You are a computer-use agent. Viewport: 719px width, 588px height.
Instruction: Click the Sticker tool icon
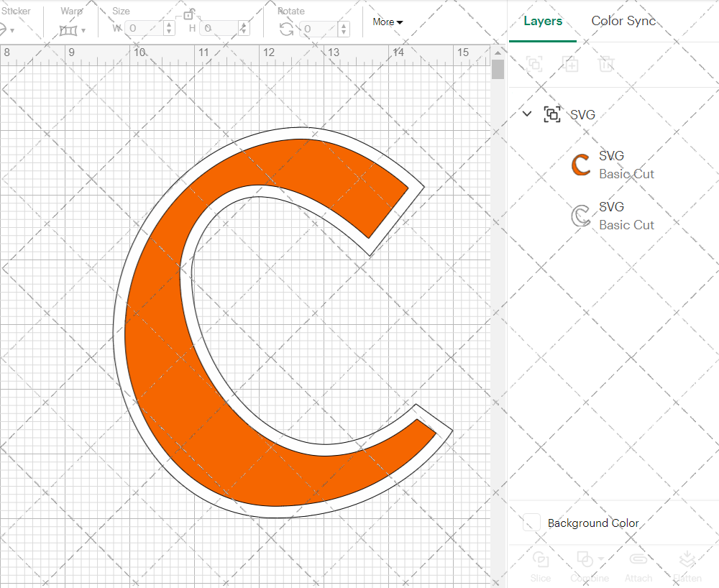coord(6,29)
